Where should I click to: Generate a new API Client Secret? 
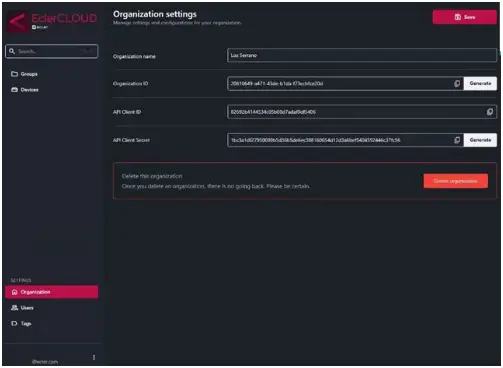pyautogui.click(x=480, y=140)
